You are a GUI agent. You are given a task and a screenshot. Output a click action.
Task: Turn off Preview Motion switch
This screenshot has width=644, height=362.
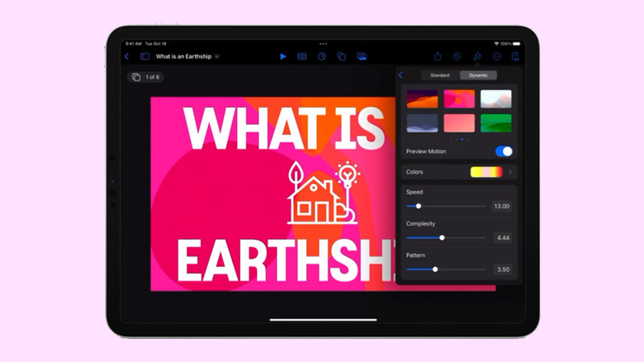pyautogui.click(x=504, y=151)
